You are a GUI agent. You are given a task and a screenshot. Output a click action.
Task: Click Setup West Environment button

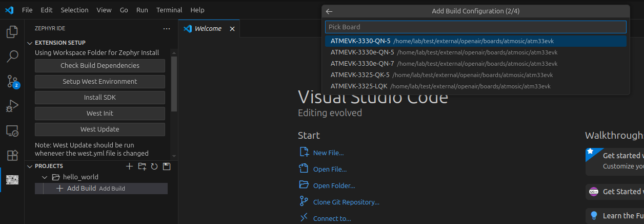(100, 82)
